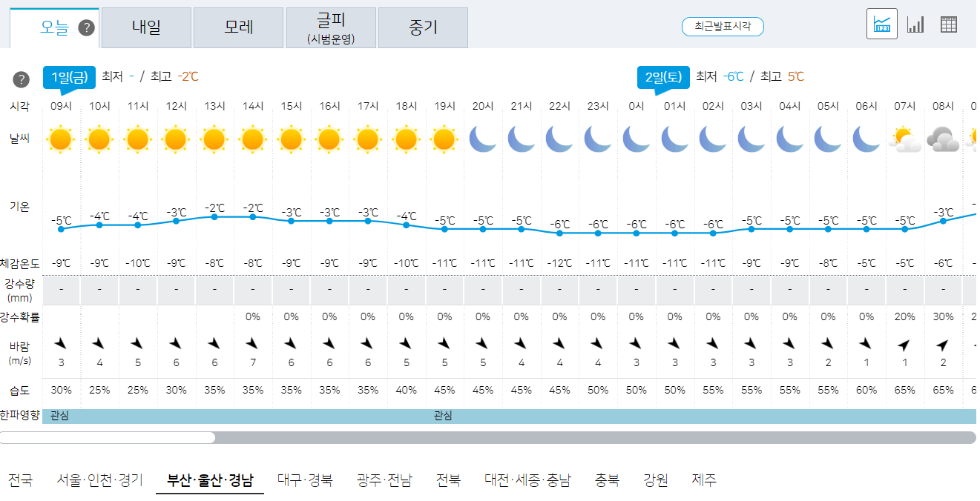Click the moon icon at 20시
The width and height of the screenshot is (980, 501).
483,139
